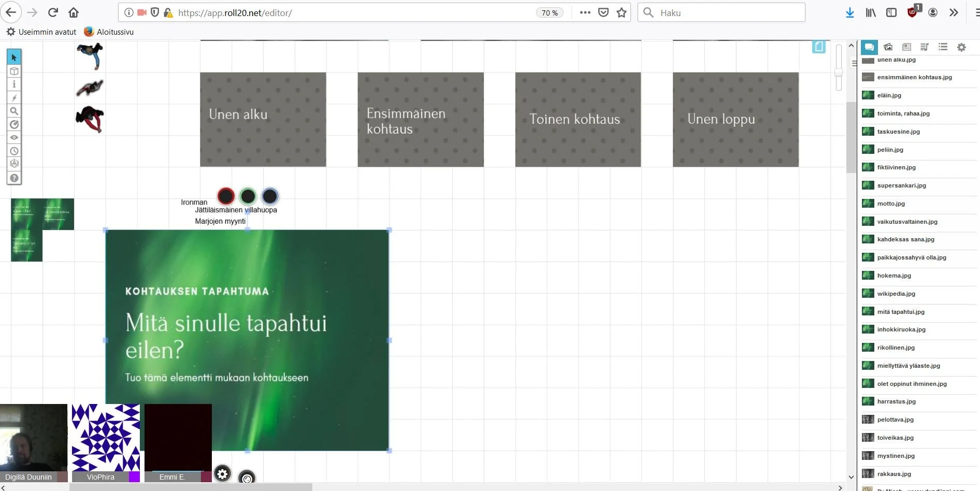Open supersankari.jpg entry
The width and height of the screenshot is (980, 491).
(918, 185)
